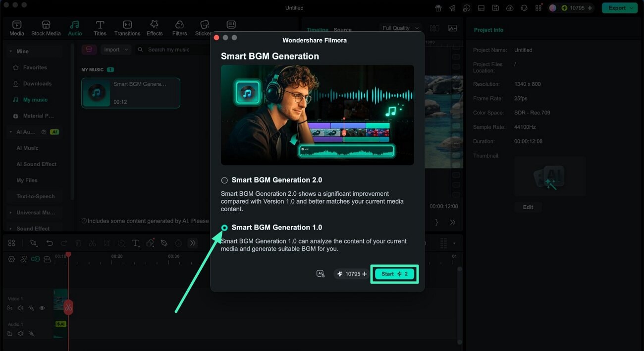Switch to the Filters tab

(x=179, y=28)
